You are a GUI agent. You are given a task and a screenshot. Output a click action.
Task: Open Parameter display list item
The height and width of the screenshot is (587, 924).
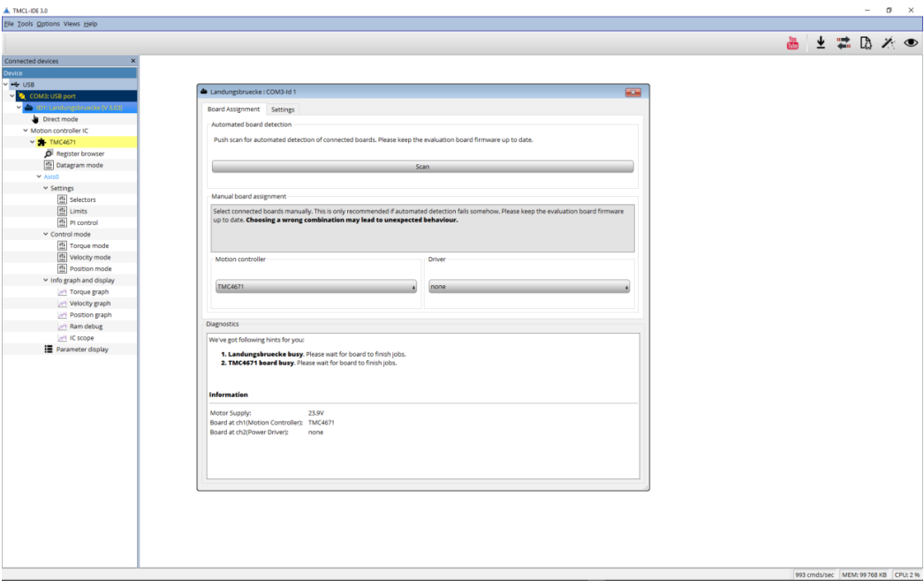tap(82, 350)
